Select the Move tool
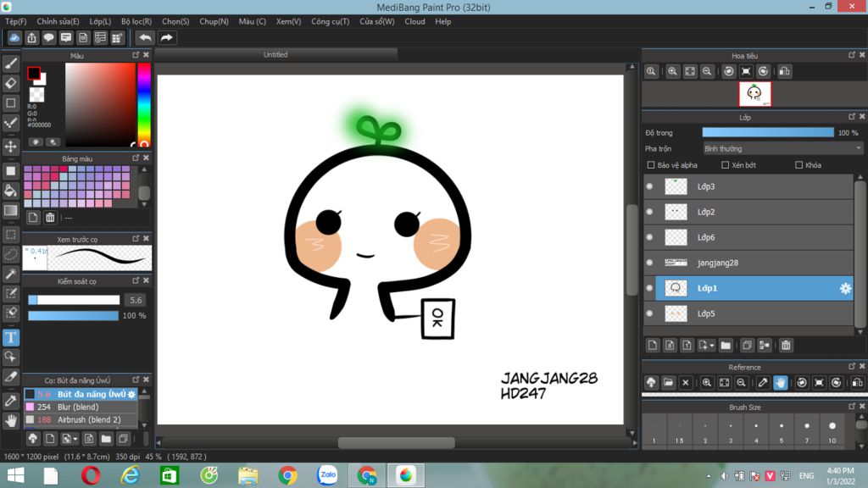The width and height of the screenshot is (868, 488). (10, 147)
